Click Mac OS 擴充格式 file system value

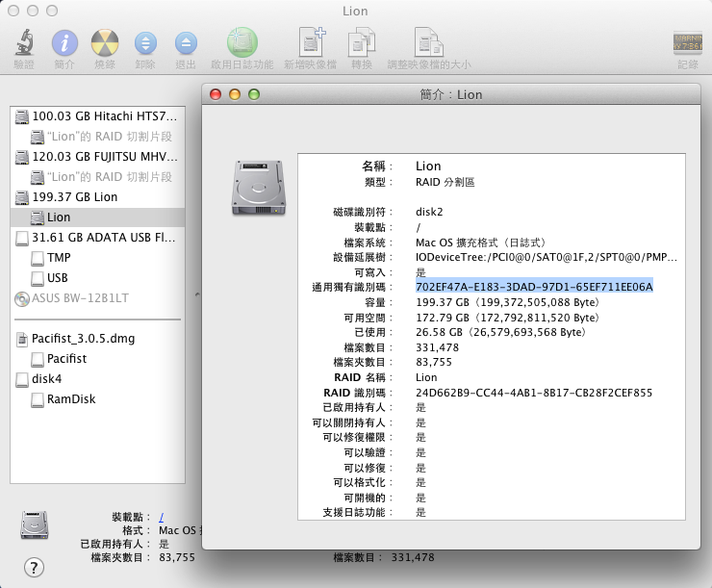tap(480, 243)
